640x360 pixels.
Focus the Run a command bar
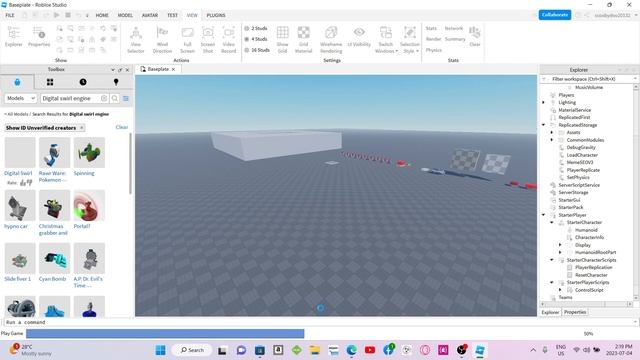320,322
